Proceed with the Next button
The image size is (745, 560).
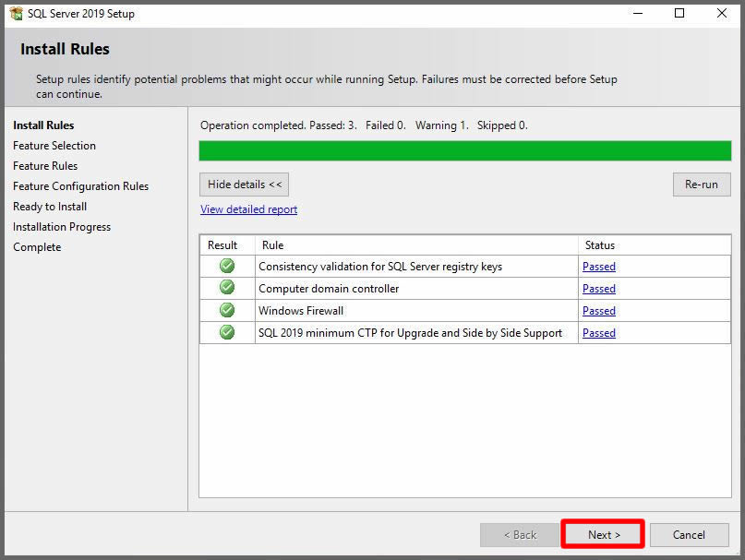pyautogui.click(x=604, y=535)
